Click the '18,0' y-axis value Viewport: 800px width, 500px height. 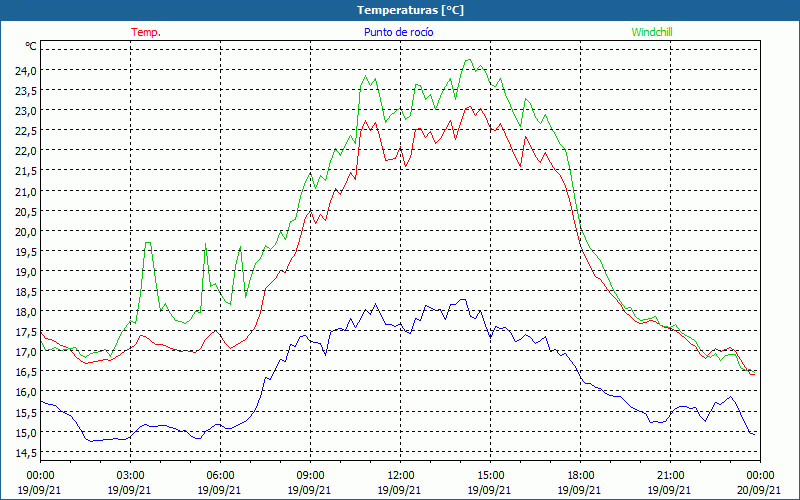(x=25, y=312)
